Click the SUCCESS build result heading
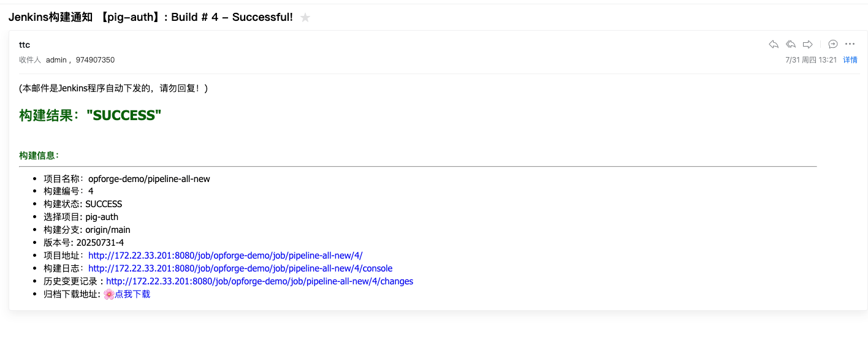 [x=90, y=115]
